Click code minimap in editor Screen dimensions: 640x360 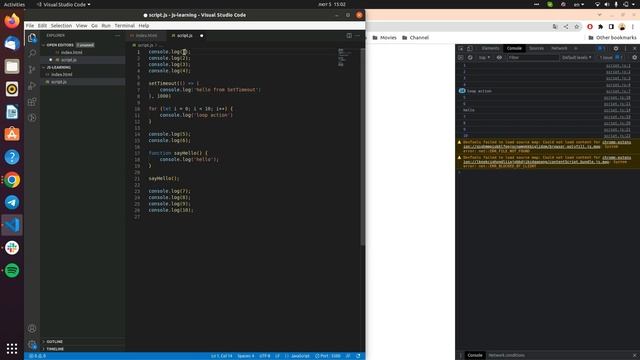[343, 58]
